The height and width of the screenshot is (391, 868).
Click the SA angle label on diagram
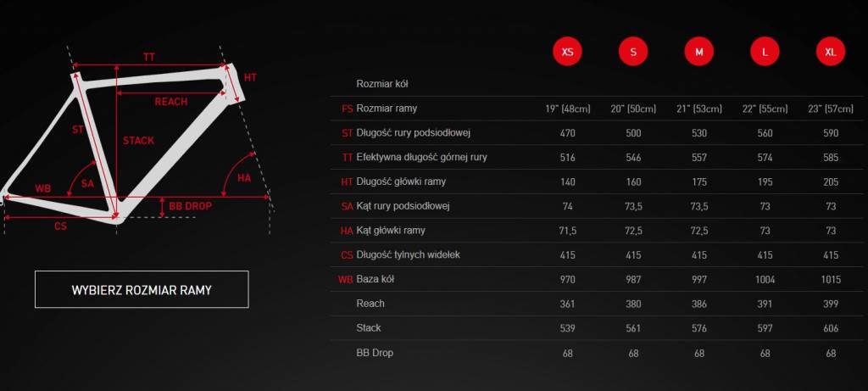coord(87,183)
